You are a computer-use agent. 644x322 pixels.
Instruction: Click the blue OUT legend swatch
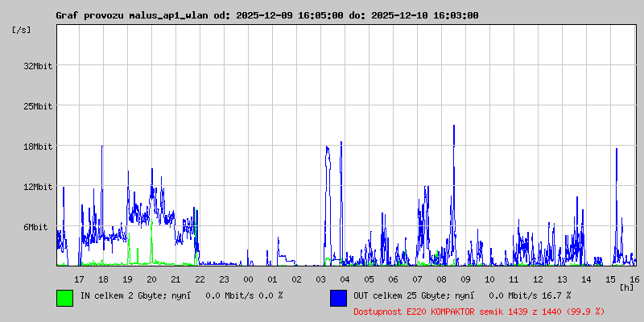coord(338,298)
